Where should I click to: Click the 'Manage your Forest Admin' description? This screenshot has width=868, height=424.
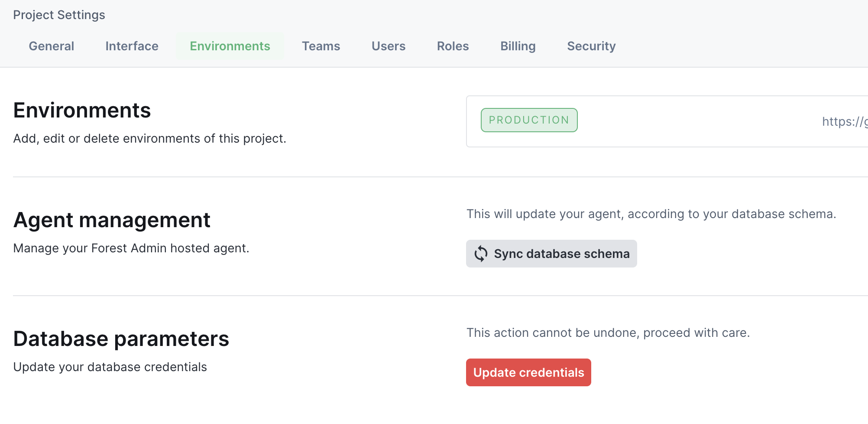click(x=131, y=248)
